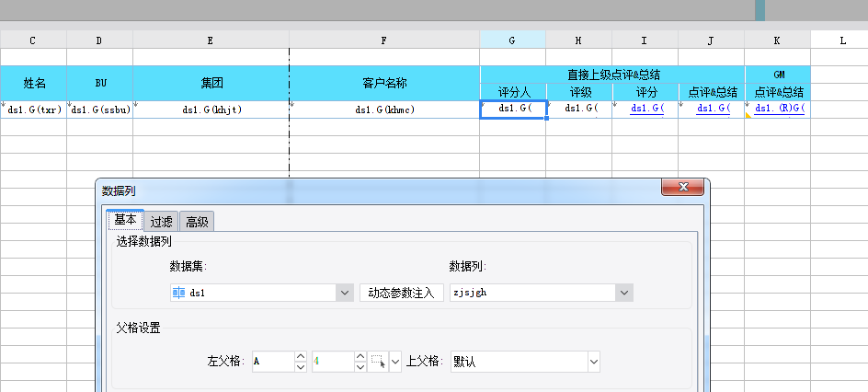Click the 集团 header cell
Screen dimensions: 868x392
(211, 83)
